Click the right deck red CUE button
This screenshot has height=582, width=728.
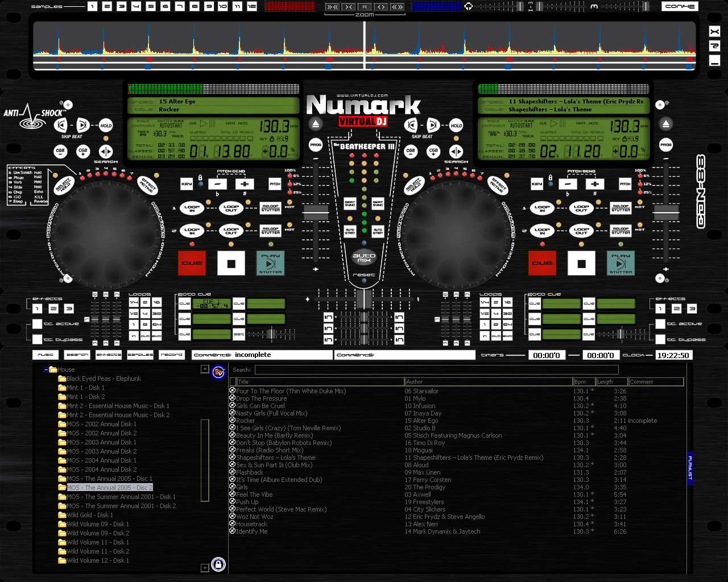coord(542,263)
